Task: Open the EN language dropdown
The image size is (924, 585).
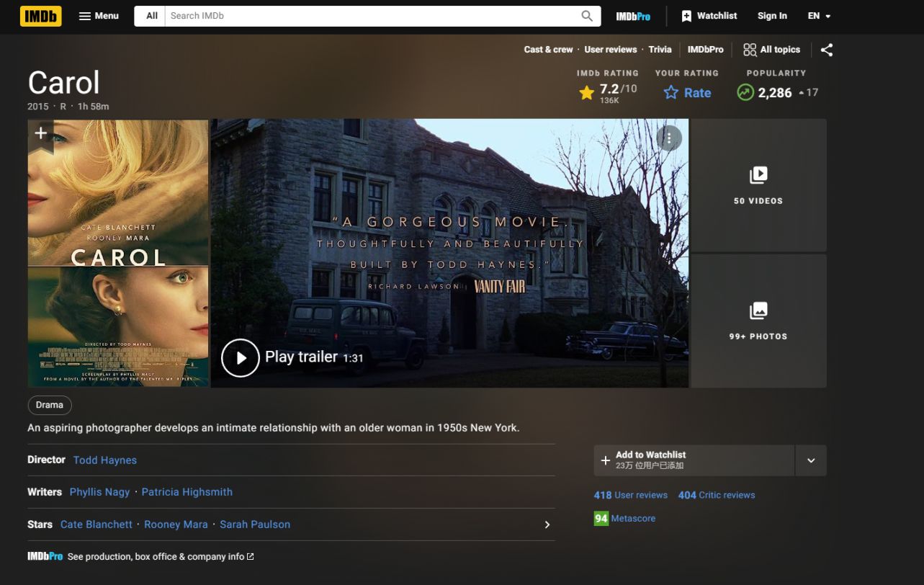Action: coord(819,16)
